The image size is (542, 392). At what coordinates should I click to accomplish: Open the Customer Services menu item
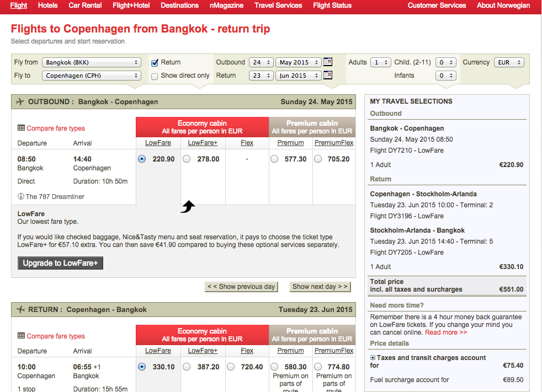click(x=437, y=5)
